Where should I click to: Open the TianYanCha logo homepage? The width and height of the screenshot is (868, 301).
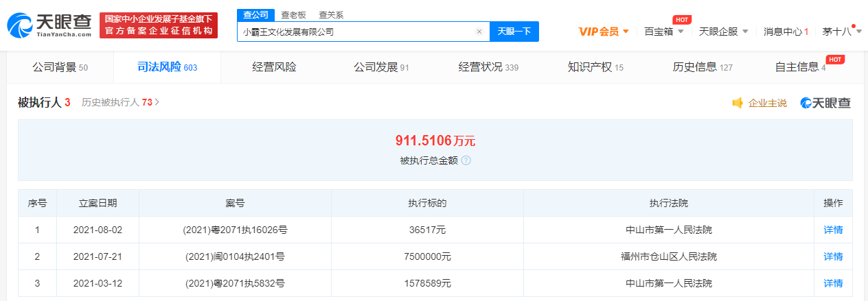(x=49, y=25)
